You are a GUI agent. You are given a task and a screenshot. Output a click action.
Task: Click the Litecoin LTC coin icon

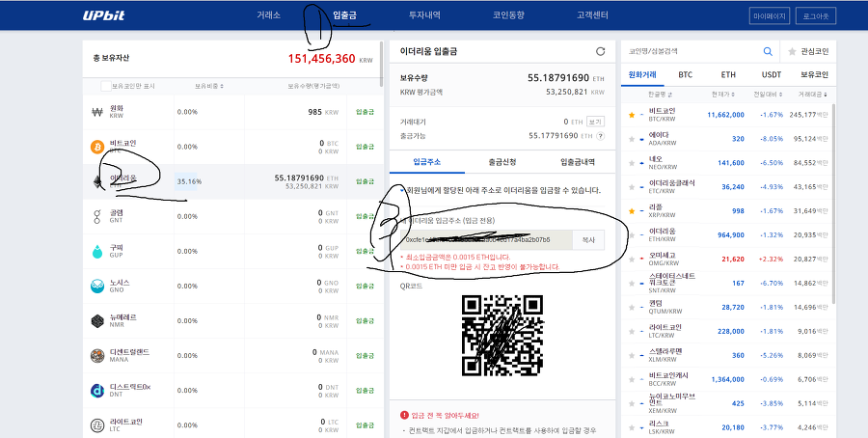coord(97,425)
